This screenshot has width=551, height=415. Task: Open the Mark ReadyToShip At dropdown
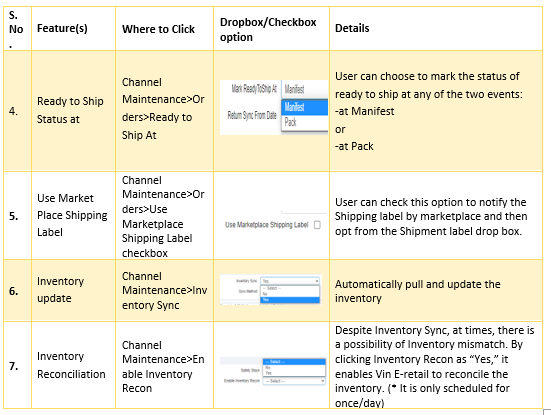(305, 89)
